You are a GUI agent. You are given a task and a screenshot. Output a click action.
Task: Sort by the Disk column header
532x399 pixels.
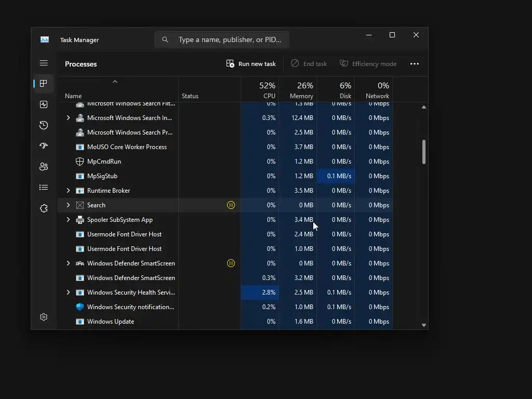pyautogui.click(x=336, y=90)
